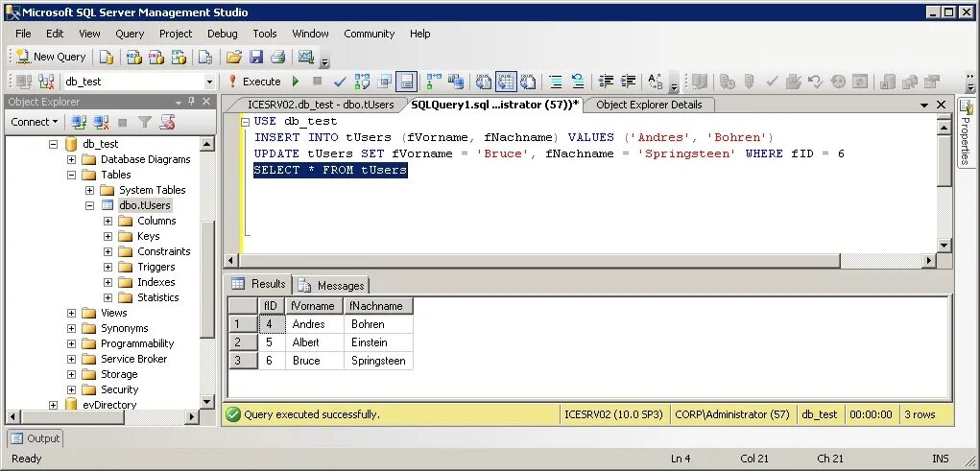Select the Security folder in the tree
The height and width of the screenshot is (471, 980).
119,389
